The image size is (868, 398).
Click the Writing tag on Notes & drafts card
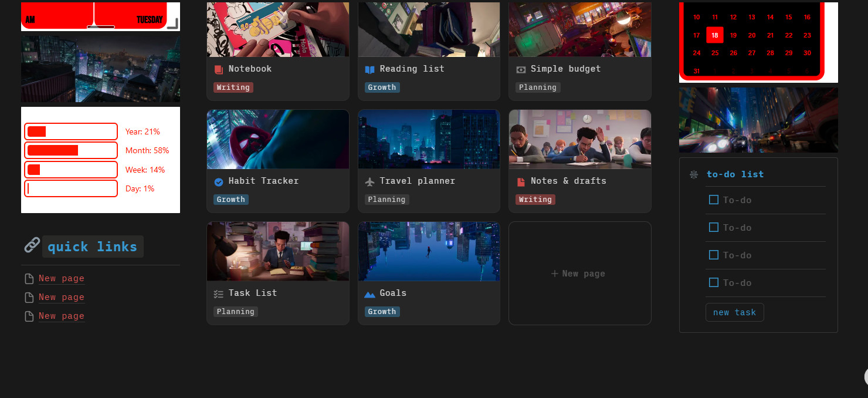[535, 200]
